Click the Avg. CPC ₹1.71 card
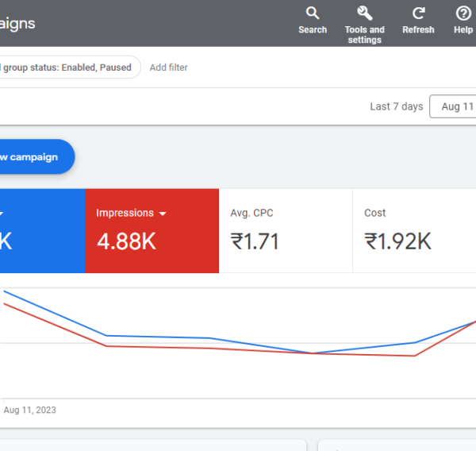The height and width of the screenshot is (451, 476). (x=286, y=231)
